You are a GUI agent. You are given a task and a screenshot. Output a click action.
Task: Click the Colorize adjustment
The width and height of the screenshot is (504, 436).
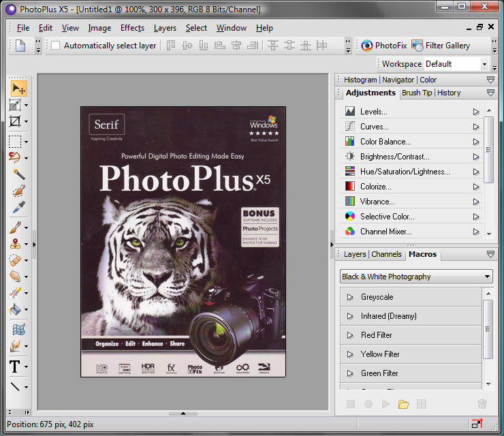tap(411, 187)
